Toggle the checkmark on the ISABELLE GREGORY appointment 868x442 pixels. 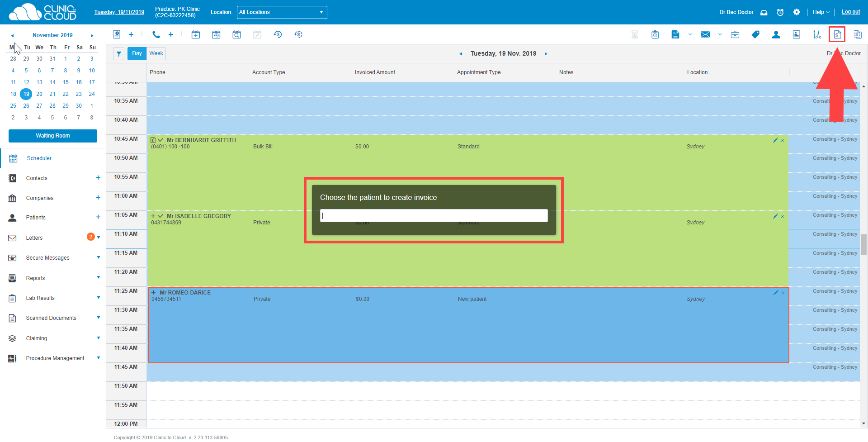coord(160,216)
